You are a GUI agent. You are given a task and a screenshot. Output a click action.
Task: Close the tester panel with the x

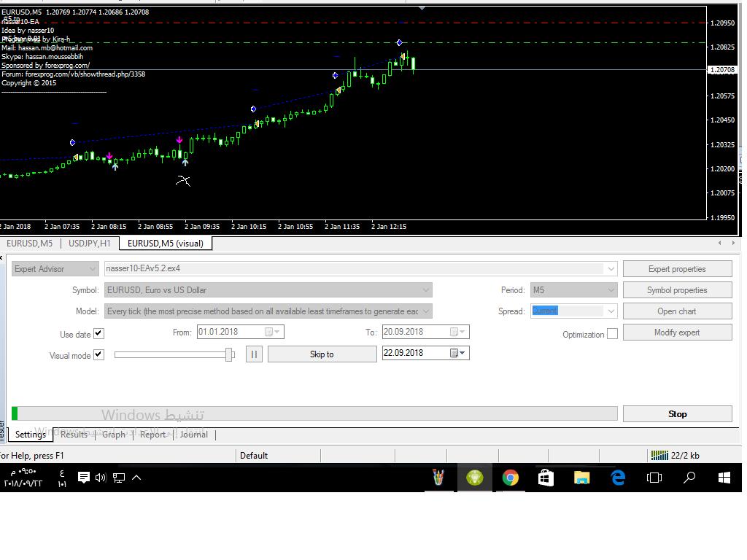1,257
